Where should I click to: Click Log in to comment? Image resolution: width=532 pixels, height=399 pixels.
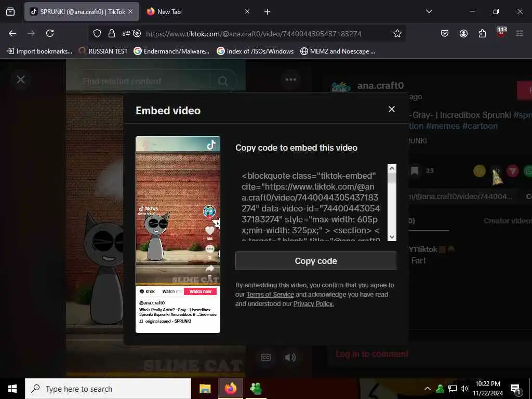click(x=372, y=354)
